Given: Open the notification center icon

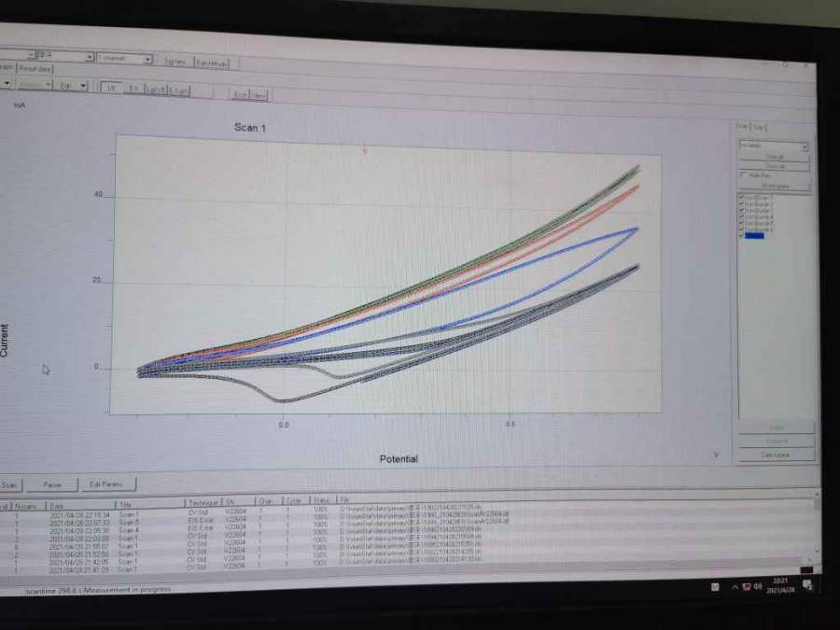Looking at the screenshot, I should [807, 585].
